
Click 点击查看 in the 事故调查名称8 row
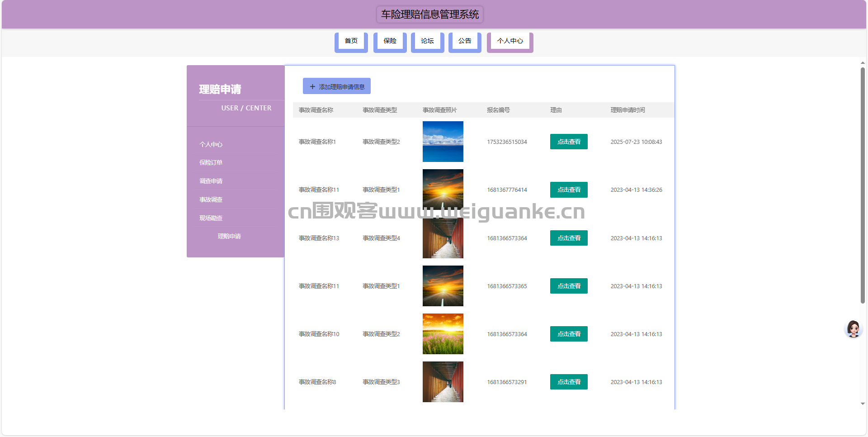(569, 382)
